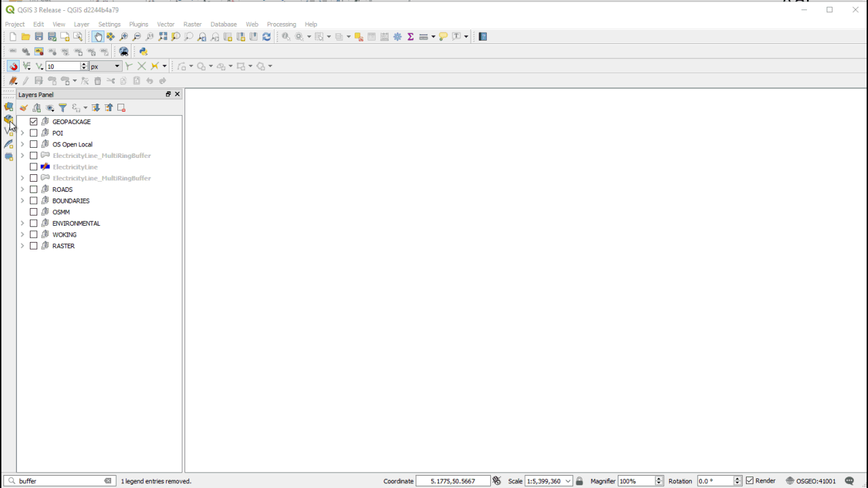This screenshot has width=868, height=488.
Task: Toggle the Render checkbox in status bar
Action: pos(749,481)
